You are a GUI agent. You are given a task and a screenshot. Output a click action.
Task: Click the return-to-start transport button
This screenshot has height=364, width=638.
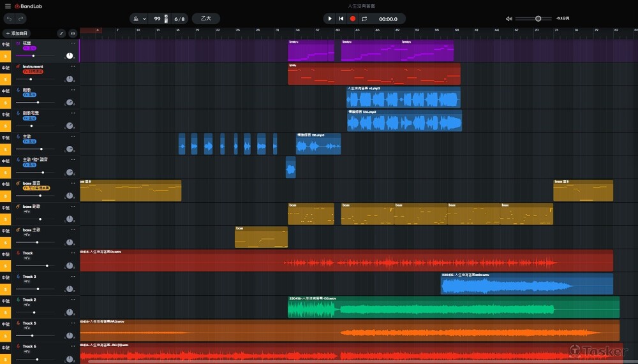tap(341, 18)
